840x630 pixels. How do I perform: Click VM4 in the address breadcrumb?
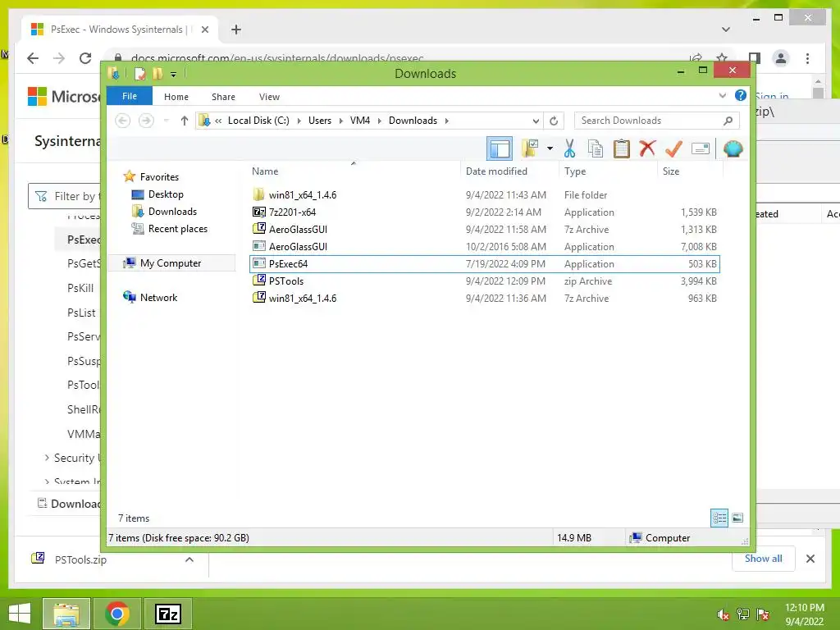point(360,121)
